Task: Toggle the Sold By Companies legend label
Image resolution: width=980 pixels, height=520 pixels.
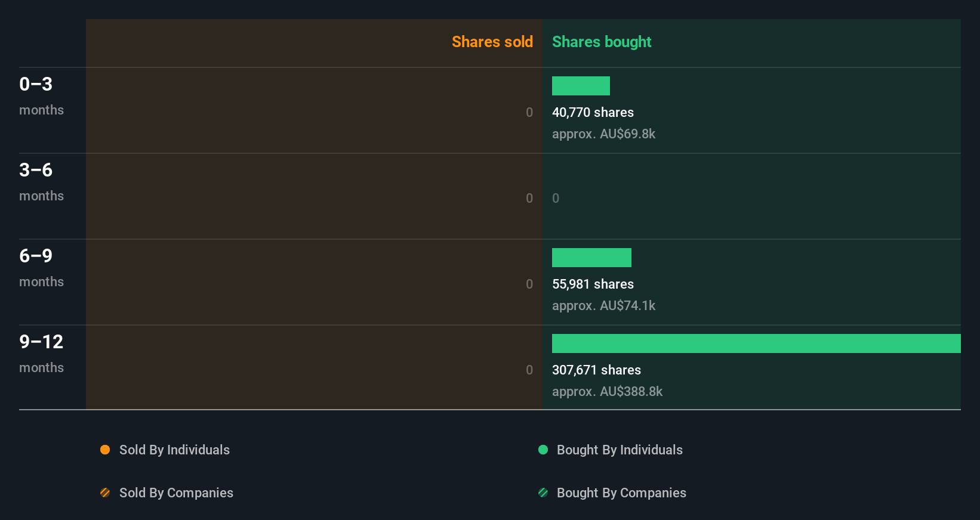Action: point(176,493)
